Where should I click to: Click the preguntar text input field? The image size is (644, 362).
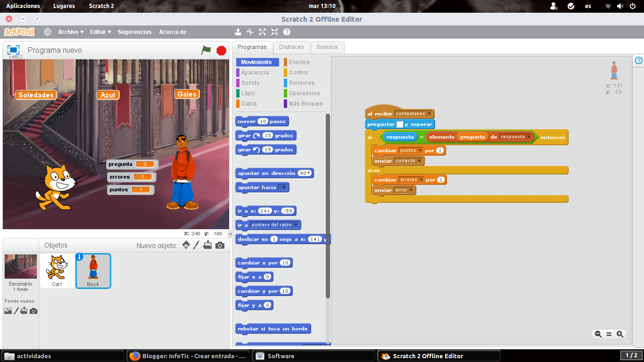click(x=400, y=124)
